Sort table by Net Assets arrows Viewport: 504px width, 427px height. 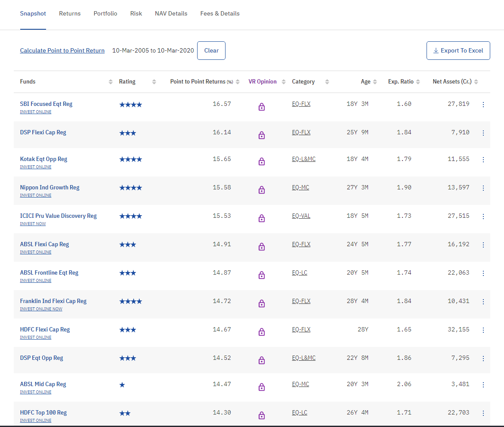(476, 82)
